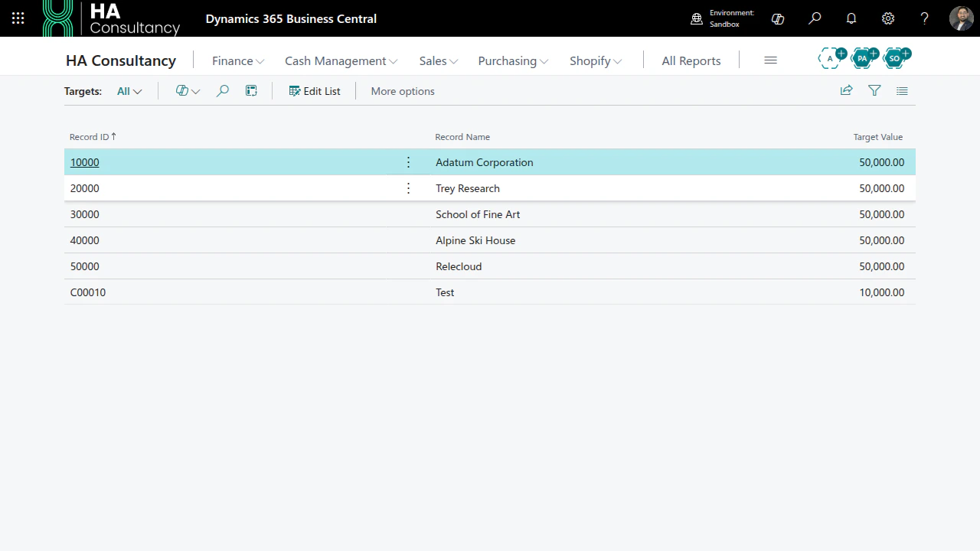
Task: Expand the Sales menu
Action: coord(439,60)
